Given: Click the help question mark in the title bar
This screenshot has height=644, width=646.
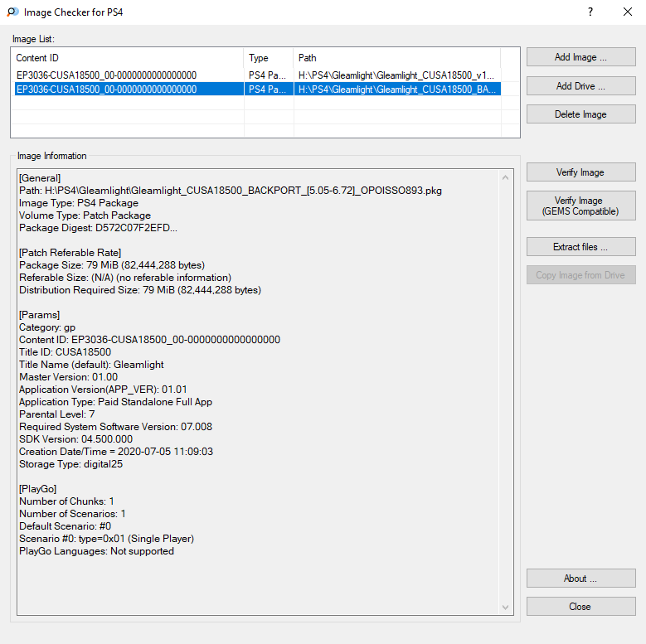Looking at the screenshot, I should pyautogui.click(x=590, y=12).
